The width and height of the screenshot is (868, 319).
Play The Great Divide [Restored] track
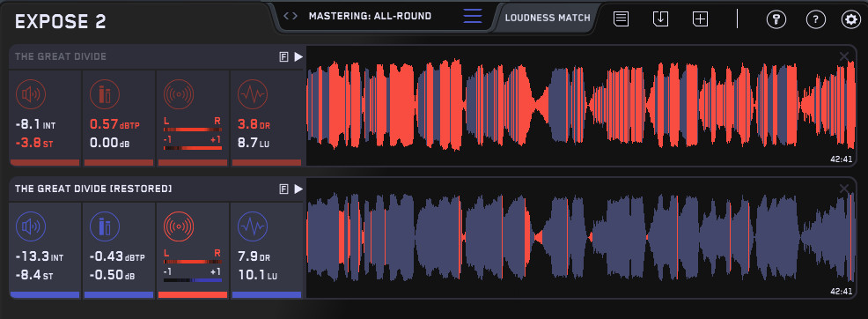coord(298,189)
